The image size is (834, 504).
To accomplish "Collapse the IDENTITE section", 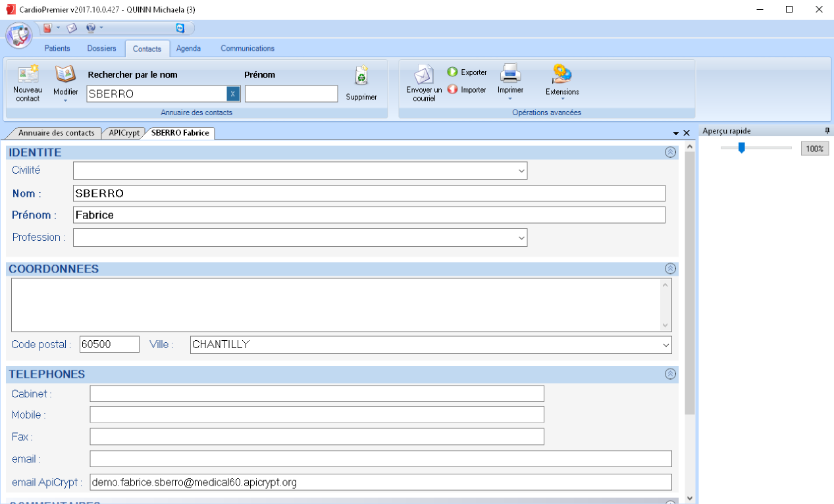I will click(670, 153).
